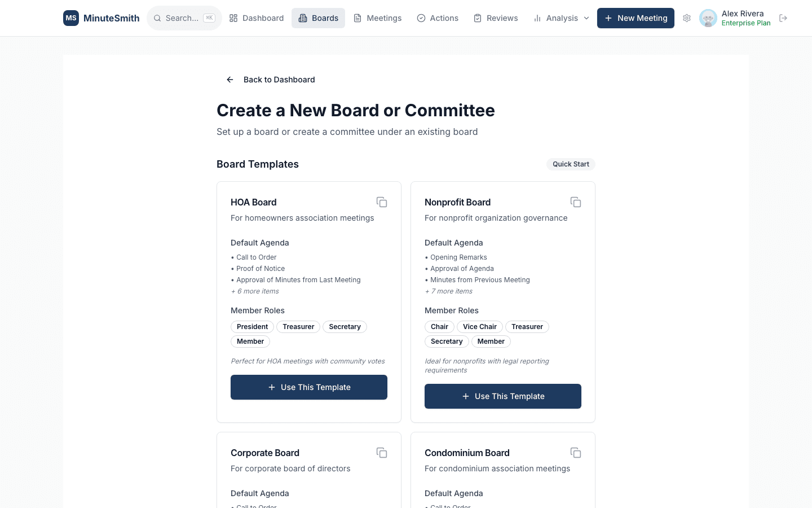Select the President role chip on HOA Board
Screen dimensions: 812x508
[252, 326]
